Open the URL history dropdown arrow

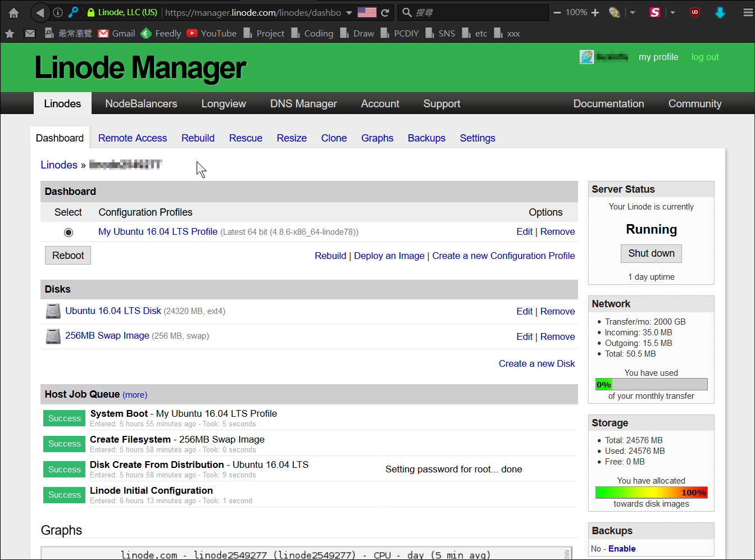tap(349, 12)
